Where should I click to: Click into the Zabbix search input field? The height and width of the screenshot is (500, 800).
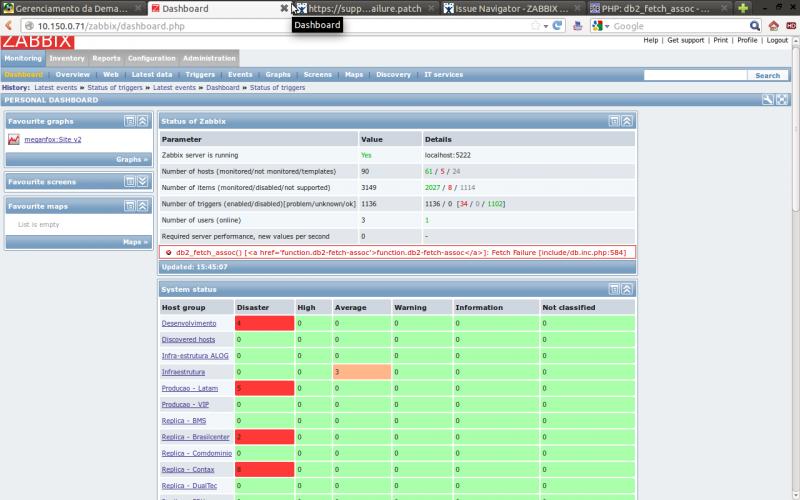[x=694, y=75]
